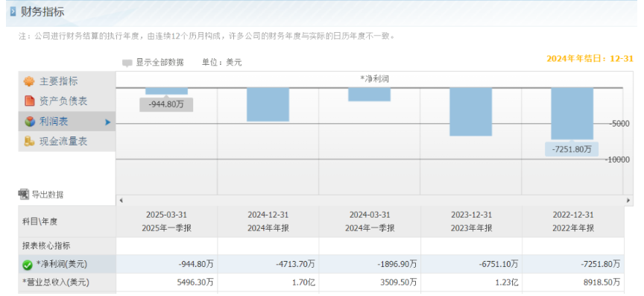The width and height of the screenshot is (644, 296).
Task: Click revenue cell 8918.50万
Action: click(573, 283)
